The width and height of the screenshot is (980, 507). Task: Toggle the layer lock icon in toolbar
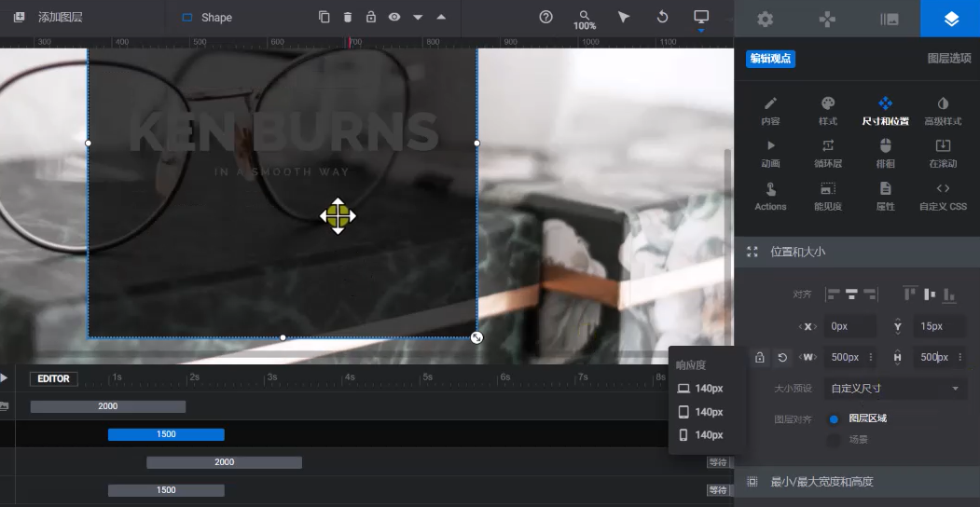(370, 17)
